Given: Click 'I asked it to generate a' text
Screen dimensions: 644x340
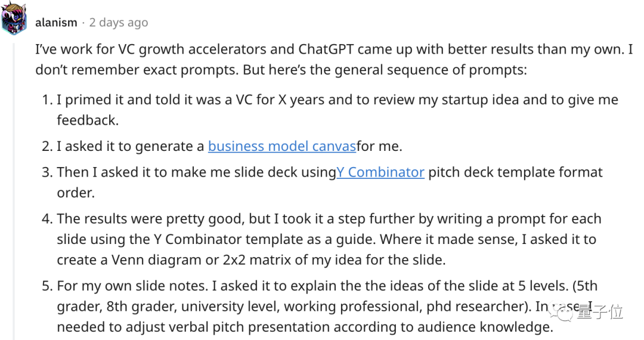Looking at the screenshot, I should click(x=131, y=146).
